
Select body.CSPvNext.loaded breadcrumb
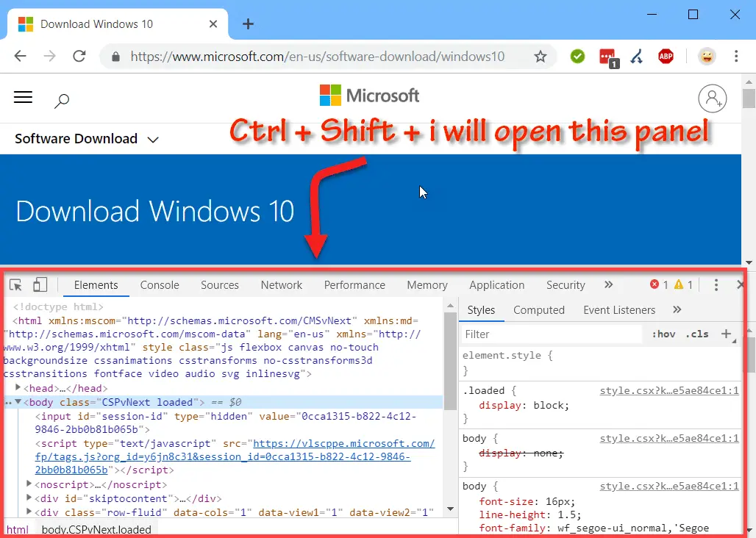96,529
